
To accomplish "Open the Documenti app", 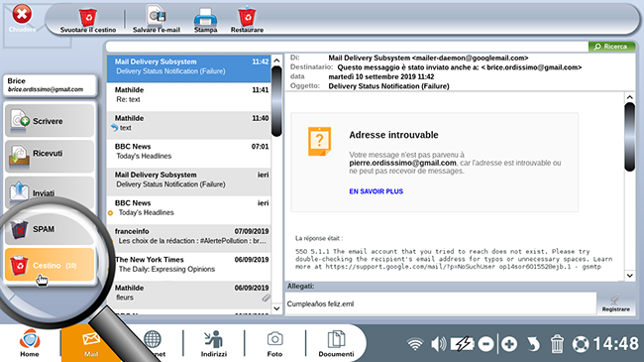I will tap(336, 343).
